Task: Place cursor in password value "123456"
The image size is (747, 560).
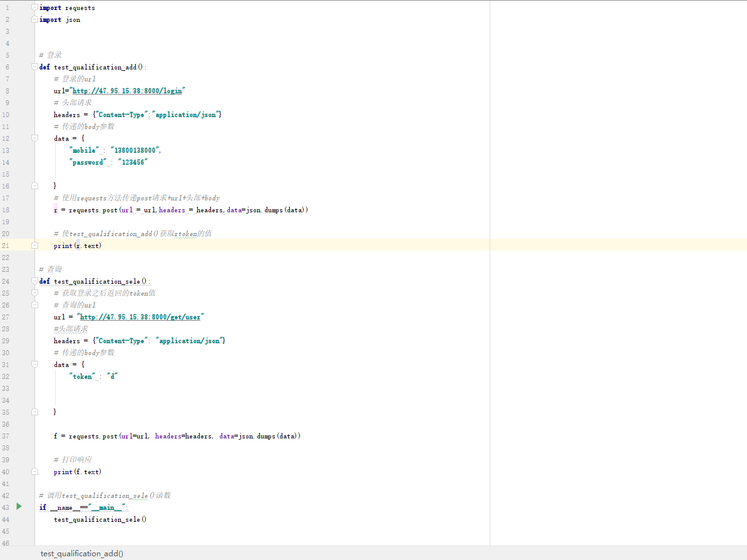Action: [132, 162]
